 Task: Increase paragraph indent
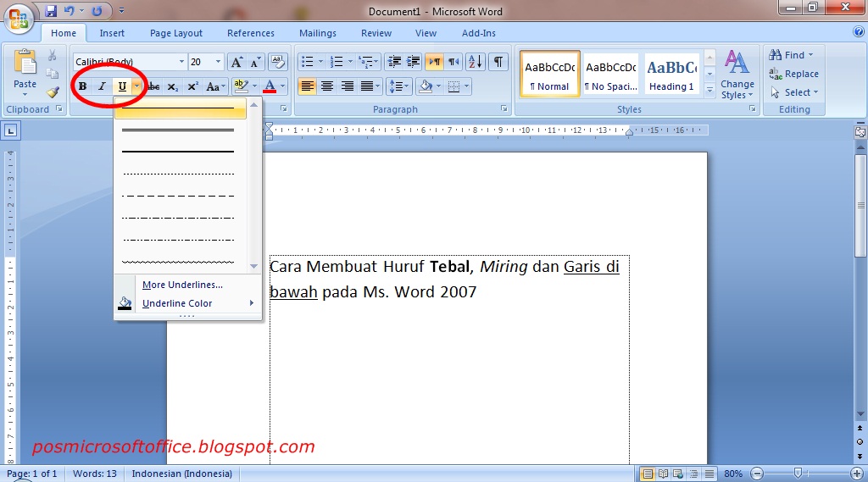point(413,62)
